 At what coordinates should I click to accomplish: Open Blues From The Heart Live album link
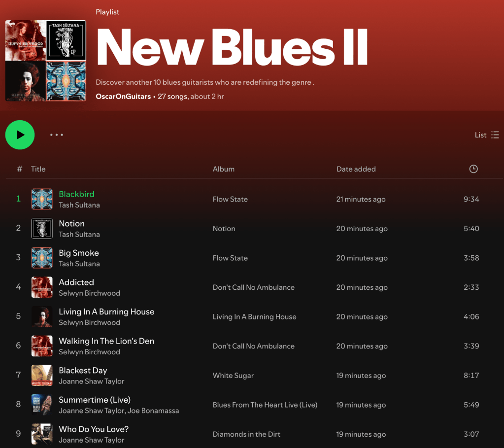tap(265, 405)
